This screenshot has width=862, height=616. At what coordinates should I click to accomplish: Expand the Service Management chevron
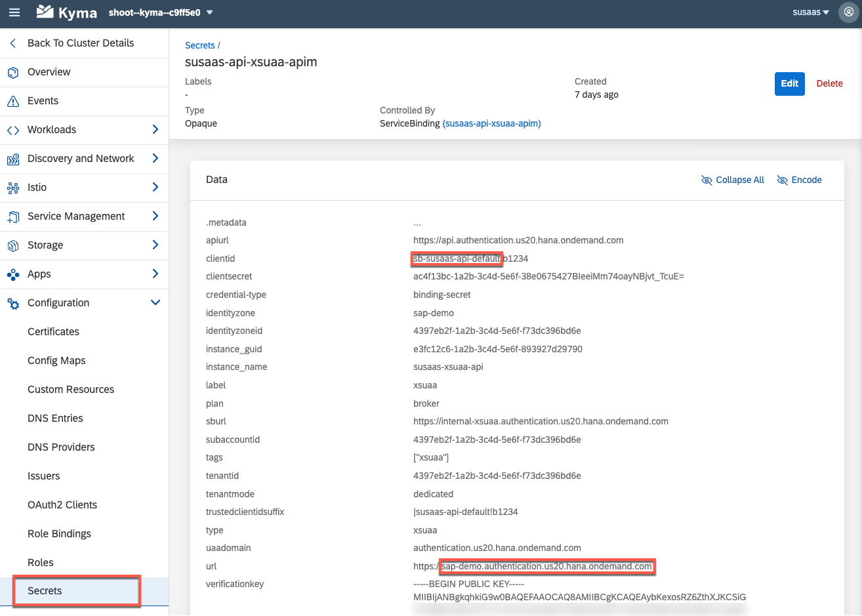coord(155,216)
